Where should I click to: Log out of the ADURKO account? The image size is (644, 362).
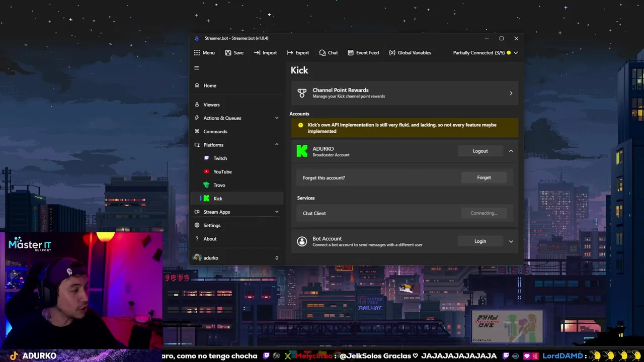tap(480, 151)
